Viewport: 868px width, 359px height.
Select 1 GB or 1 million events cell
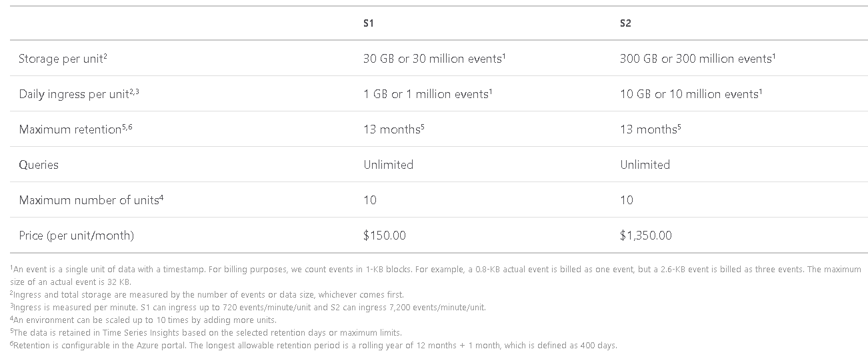coord(427,94)
